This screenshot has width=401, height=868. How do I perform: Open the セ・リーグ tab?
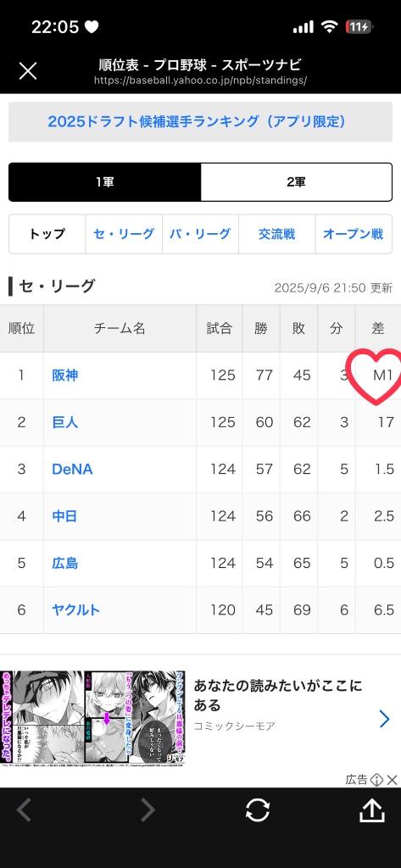pyautogui.click(x=124, y=234)
